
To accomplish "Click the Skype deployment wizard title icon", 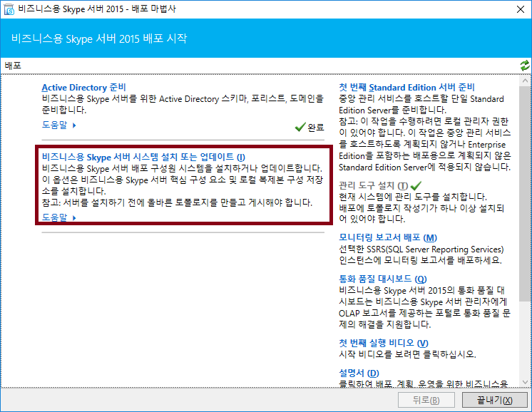I will click(x=9, y=9).
